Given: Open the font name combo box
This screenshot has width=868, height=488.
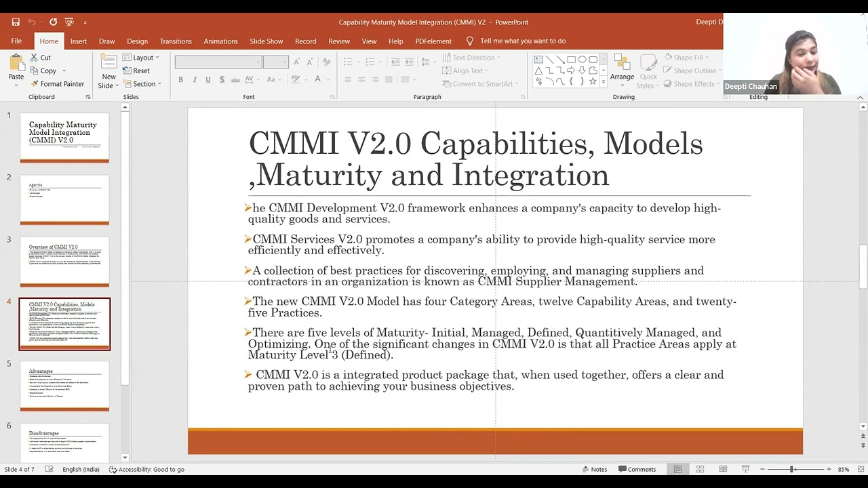Looking at the screenshot, I should 218,62.
